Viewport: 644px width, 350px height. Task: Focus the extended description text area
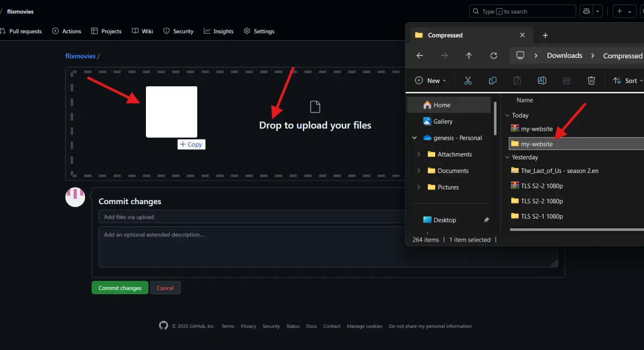pyautogui.click(x=329, y=246)
